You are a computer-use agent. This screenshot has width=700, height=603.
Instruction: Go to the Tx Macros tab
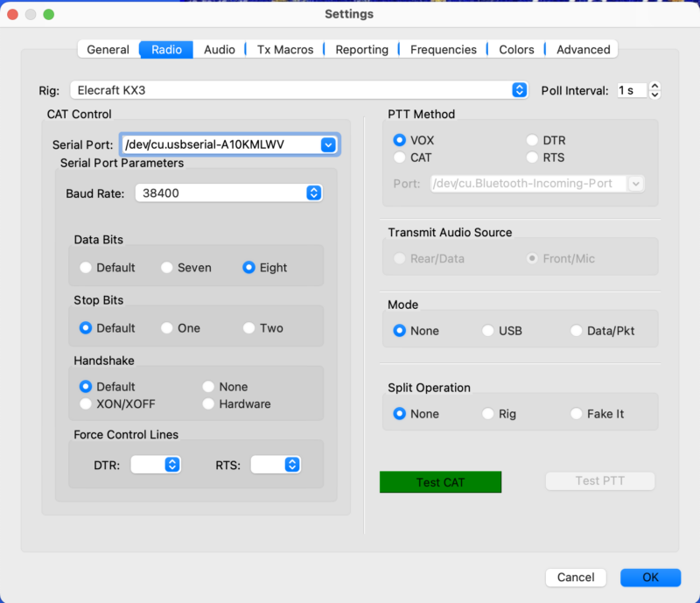click(284, 50)
